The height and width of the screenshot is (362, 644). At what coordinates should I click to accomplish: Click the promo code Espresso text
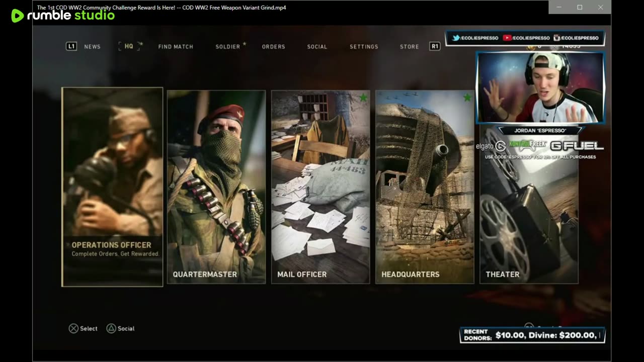coord(540,157)
